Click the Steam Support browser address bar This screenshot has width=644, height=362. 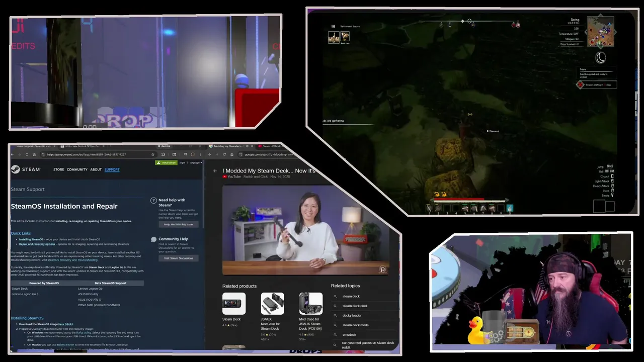pyautogui.click(x=98, y=154)
